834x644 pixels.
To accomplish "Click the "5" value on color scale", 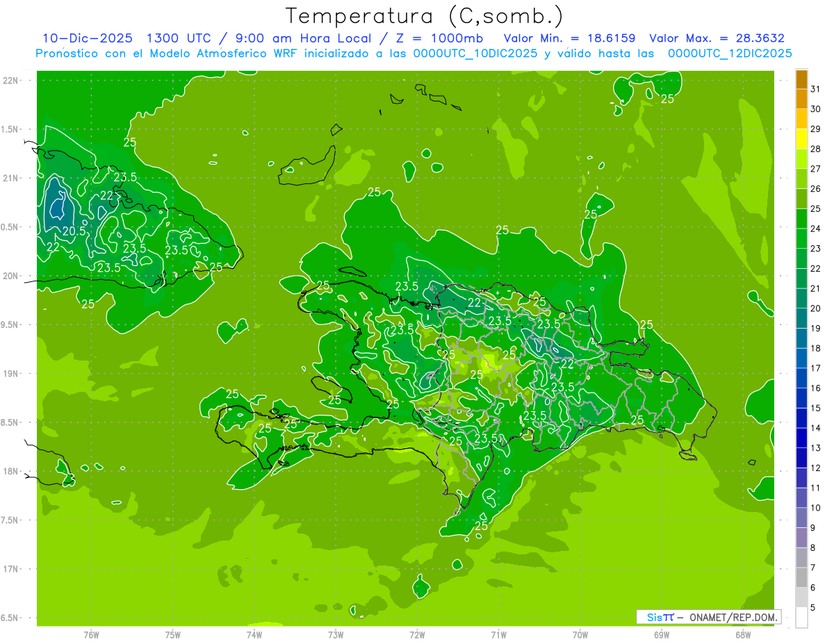I will tap(813, 608).
